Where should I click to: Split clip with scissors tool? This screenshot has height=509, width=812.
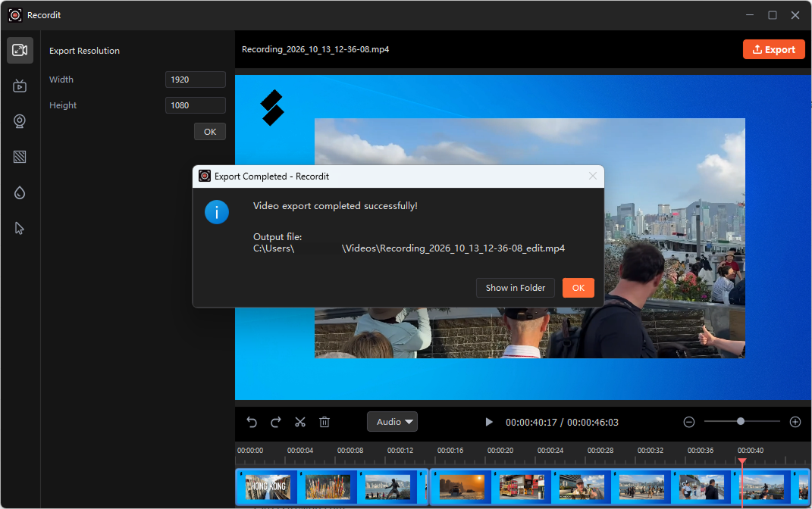coord(300,422)
